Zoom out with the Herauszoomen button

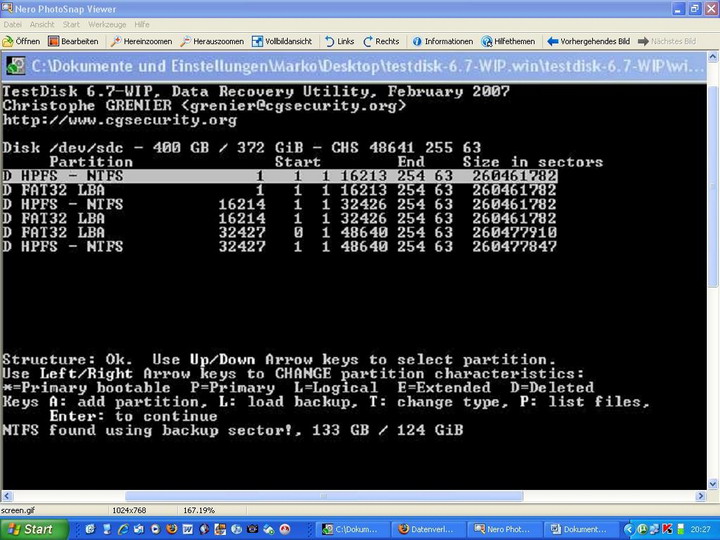tap(212, 41)
